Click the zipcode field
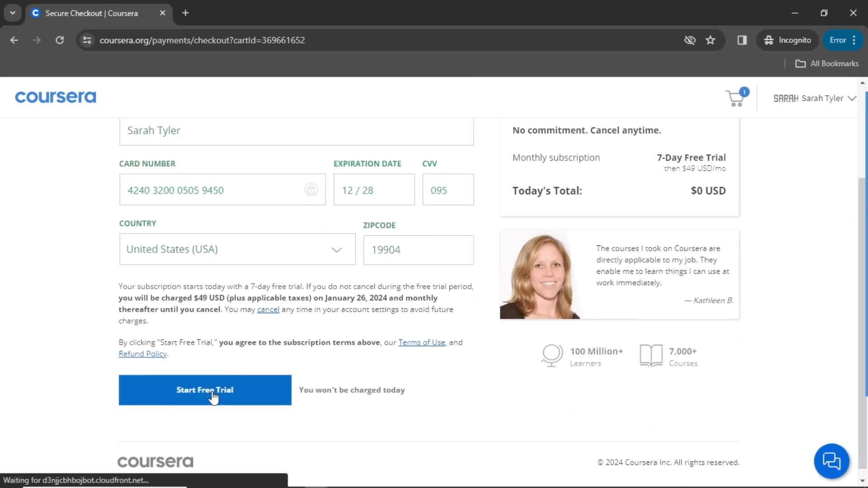The height and width of the screenshot is (488, 868). pos(419,250)
